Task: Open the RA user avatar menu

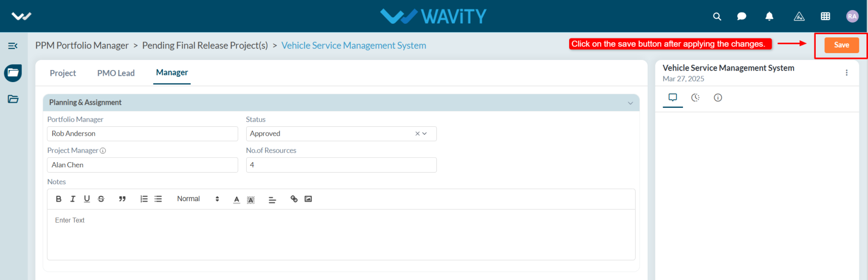Action: pyautogui.click(x=852, y=16)
